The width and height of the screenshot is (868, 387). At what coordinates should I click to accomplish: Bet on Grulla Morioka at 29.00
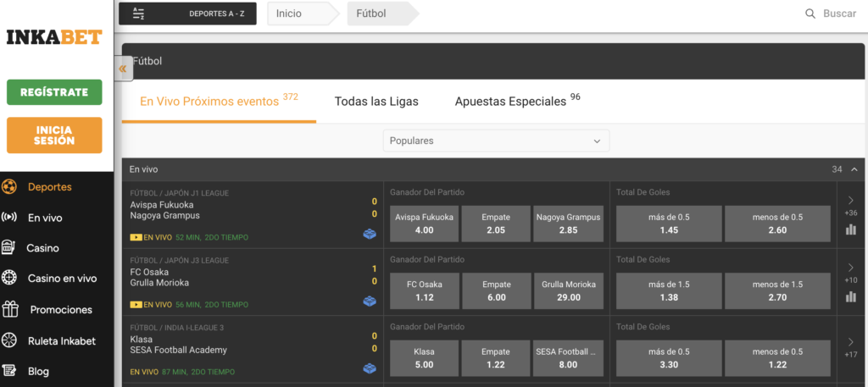(568, 291)
